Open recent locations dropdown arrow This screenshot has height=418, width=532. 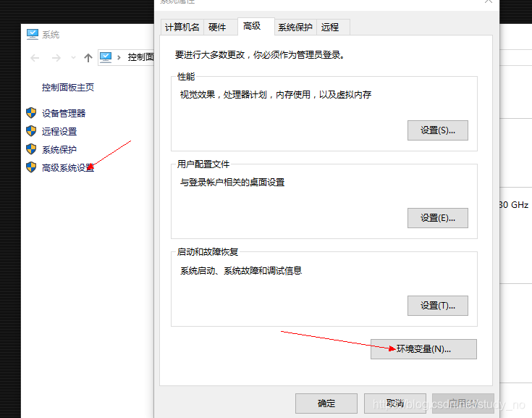[73, 58]
